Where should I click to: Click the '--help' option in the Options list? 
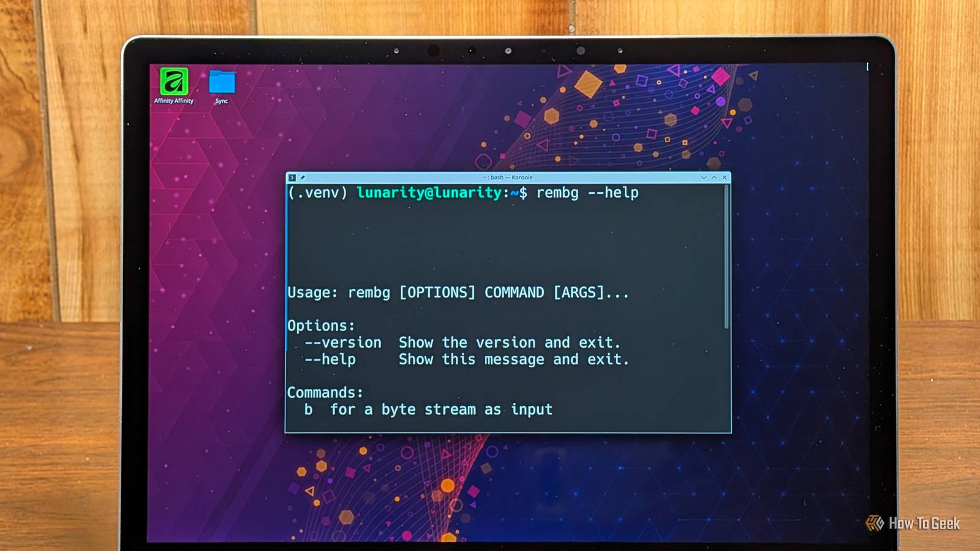330,359
